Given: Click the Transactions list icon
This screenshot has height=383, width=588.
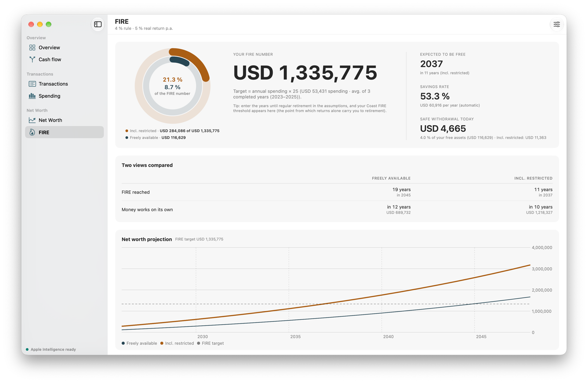Looking at the screenshot, I should click(x=32, y=84).
